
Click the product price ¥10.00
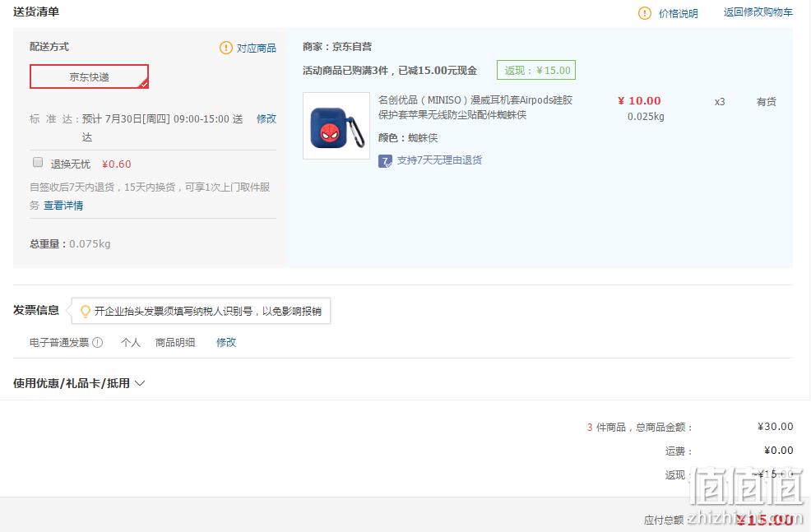tap(639, 101)
